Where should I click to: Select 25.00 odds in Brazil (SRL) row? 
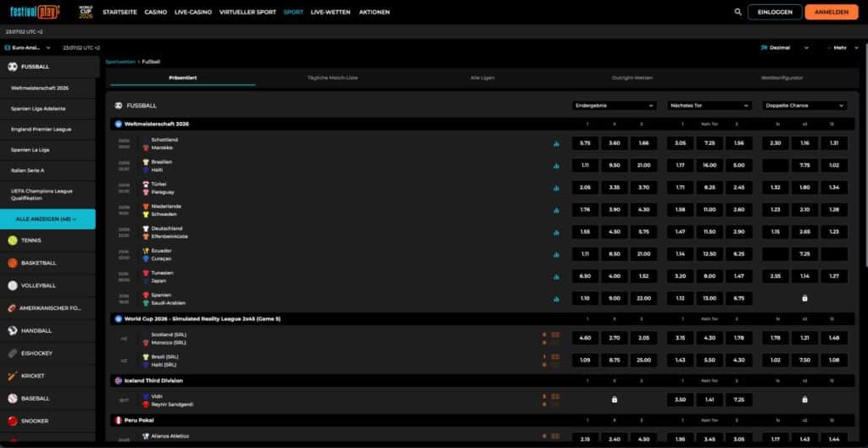click(x=644, y=360)
